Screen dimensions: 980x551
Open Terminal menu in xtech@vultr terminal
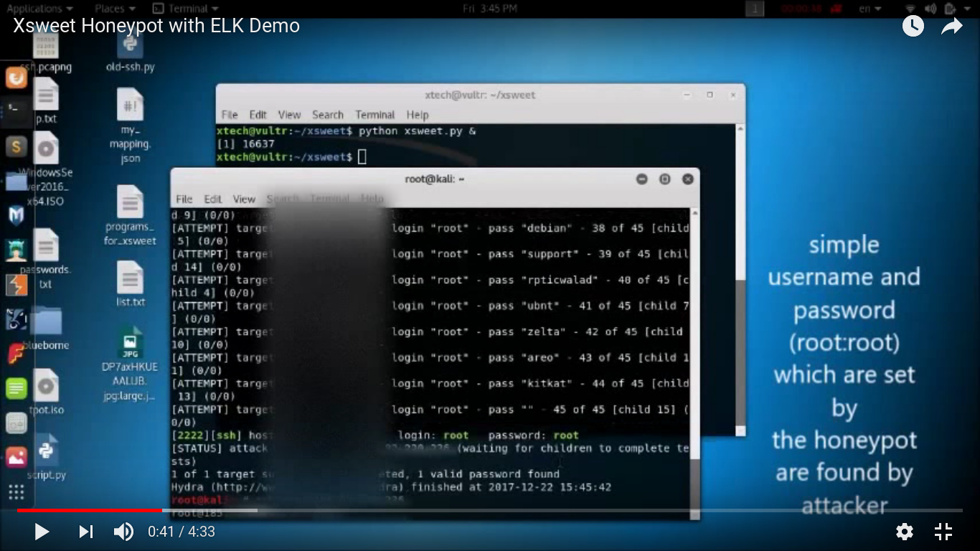(x=374, y=115)
